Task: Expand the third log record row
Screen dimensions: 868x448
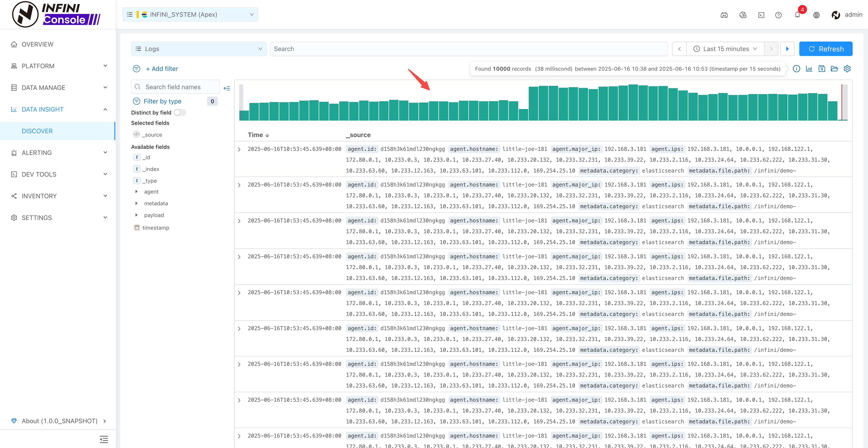Action: [239, 221]
